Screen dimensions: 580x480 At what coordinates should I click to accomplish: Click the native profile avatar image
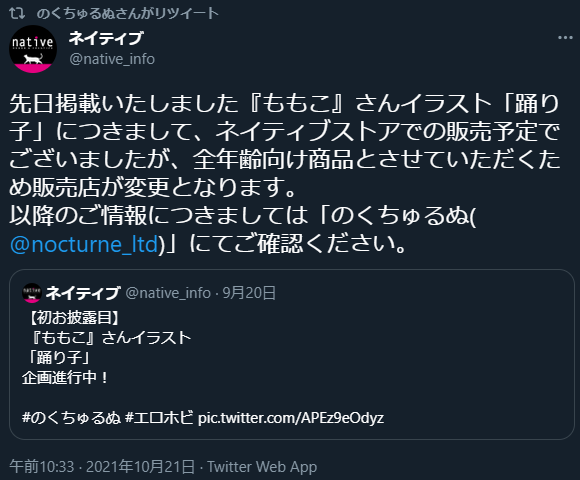[x=33, y=49]
